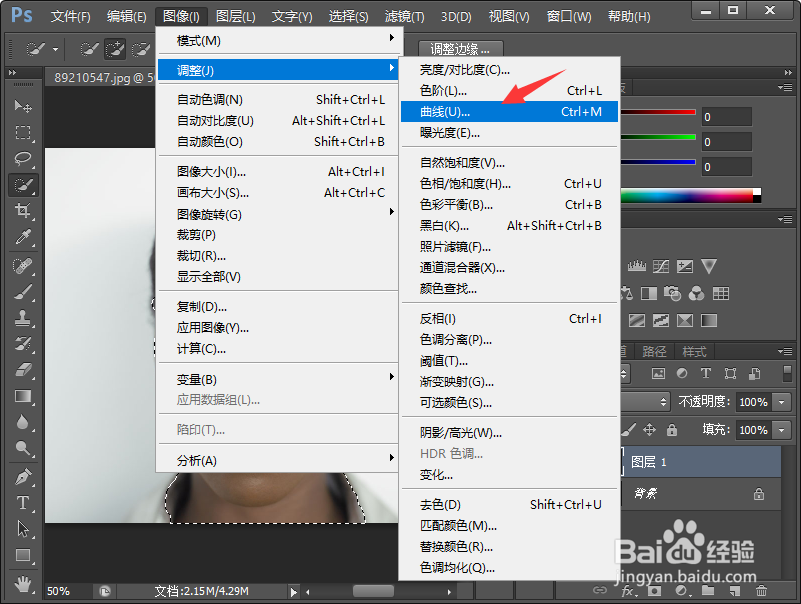The height and width of the screenshot is (604, 801).
Task: Open the 填充 fill dropdown
Action: [x=782, y=430]
